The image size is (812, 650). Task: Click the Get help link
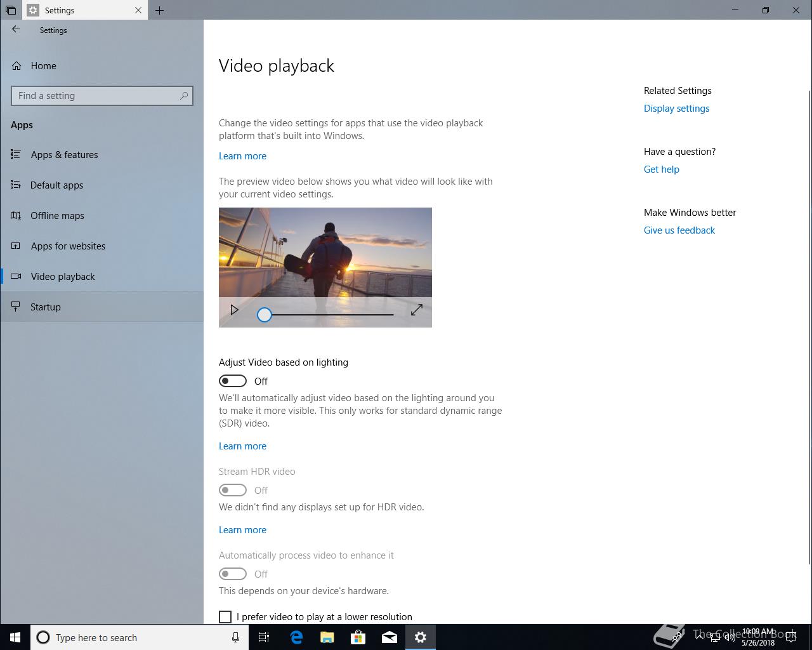661,169
